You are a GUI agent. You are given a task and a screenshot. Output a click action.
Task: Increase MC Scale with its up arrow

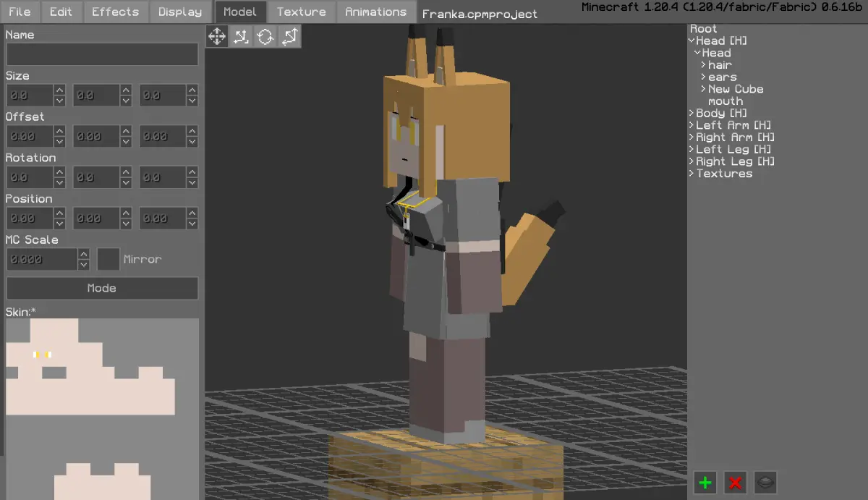pos(84,254)
